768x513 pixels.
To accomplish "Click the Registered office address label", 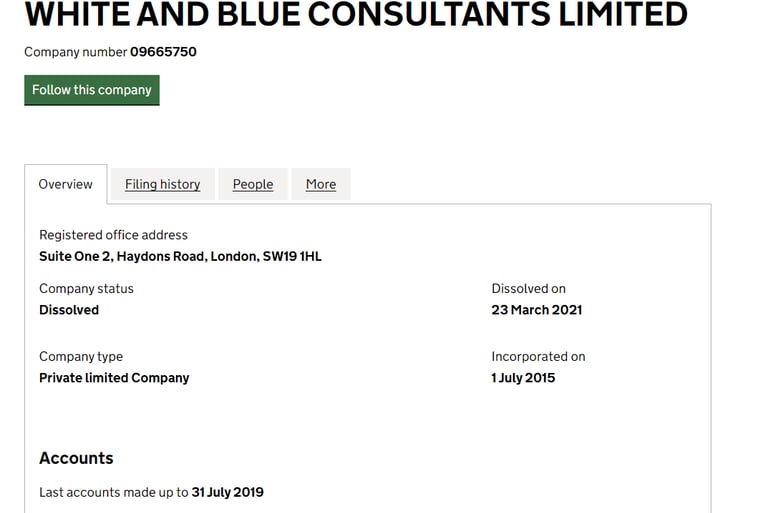I will [113, 235].
